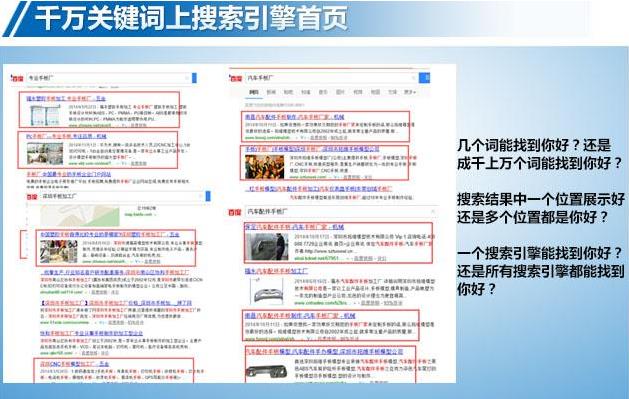This screenshot has height=399, width=629.
Task: Focus the search box containing 汽车配件手板厂
Action: (341, 211)
